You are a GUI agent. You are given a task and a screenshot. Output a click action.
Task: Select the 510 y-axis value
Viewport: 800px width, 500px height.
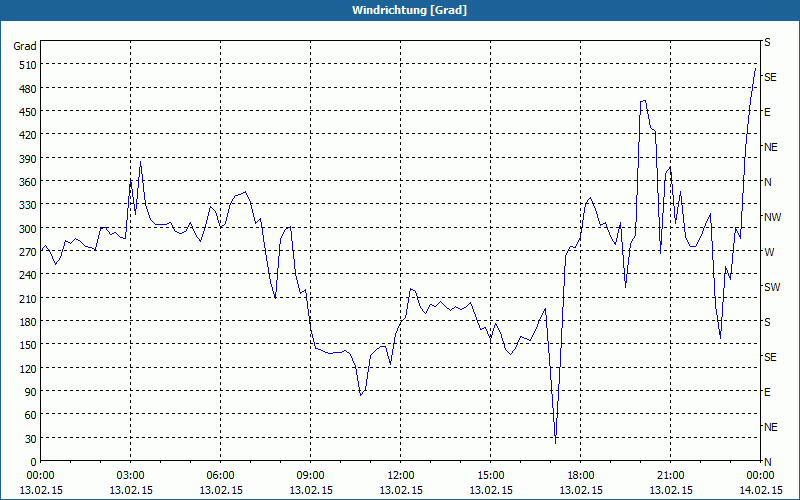[x=28, y=65]
